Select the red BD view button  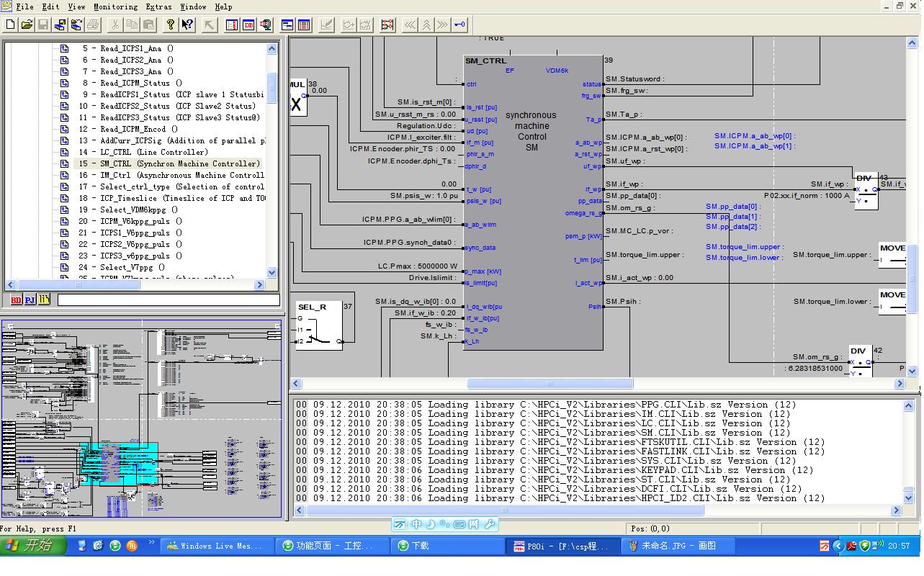[16, 300]
